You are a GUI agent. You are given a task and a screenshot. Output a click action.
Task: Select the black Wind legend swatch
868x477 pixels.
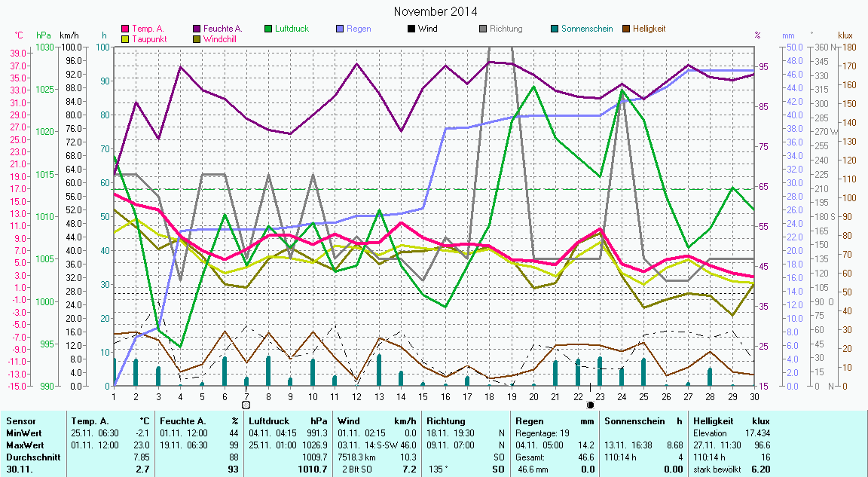(411, 29)
